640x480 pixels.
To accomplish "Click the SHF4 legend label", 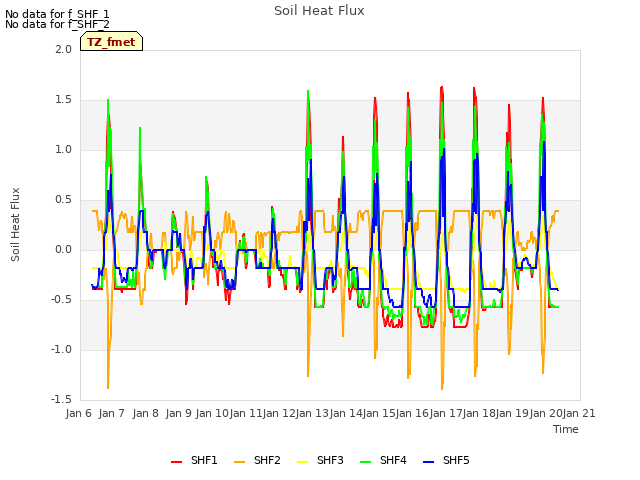I will [393, 460].
